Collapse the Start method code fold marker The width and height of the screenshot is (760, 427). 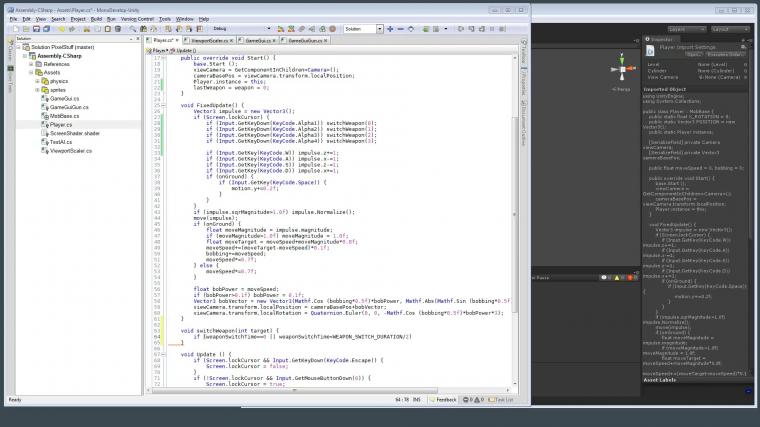coord(163,58)
